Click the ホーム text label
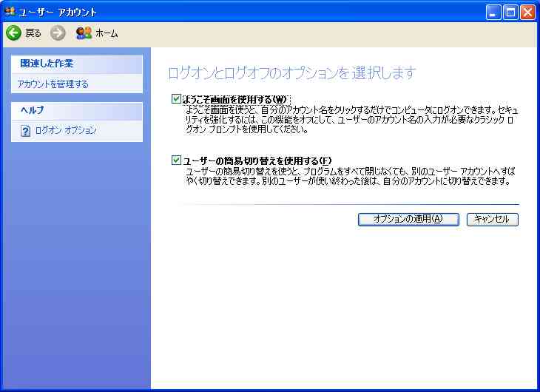 (x=107, y=33)
